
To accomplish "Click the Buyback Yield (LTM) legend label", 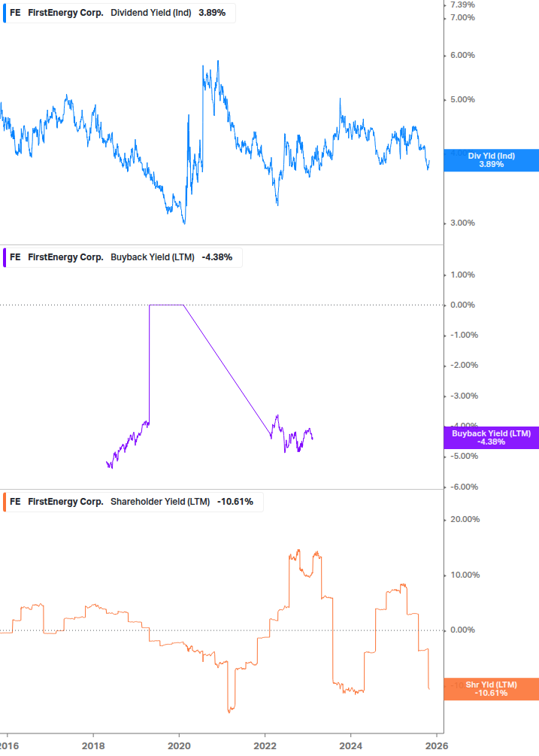I will pos(152,257).
